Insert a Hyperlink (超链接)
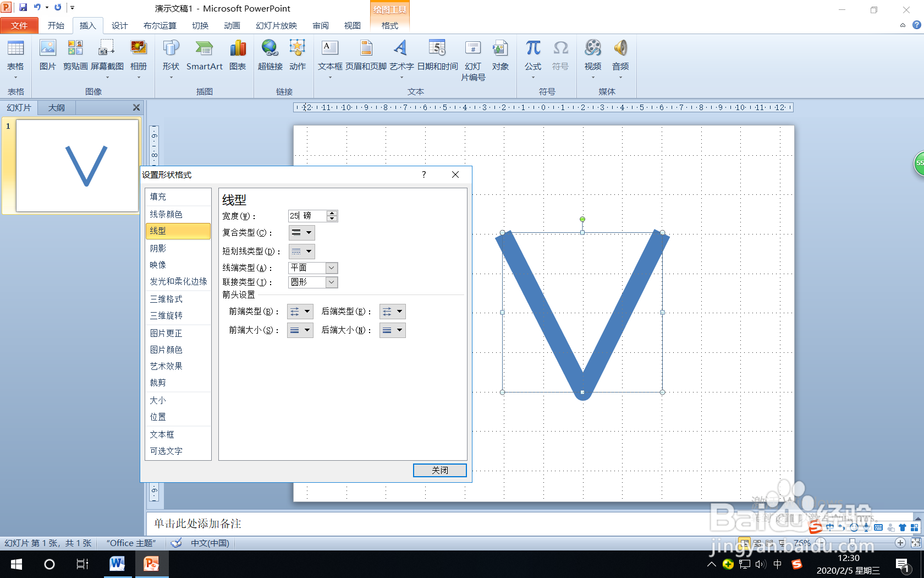 pos(270,57)
